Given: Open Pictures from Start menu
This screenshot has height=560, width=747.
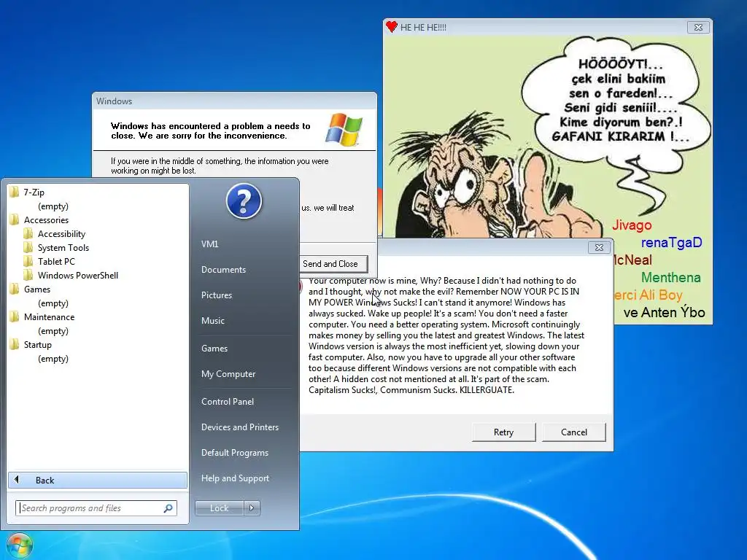Looking at the screenshot, I should (x=217, y=295).
